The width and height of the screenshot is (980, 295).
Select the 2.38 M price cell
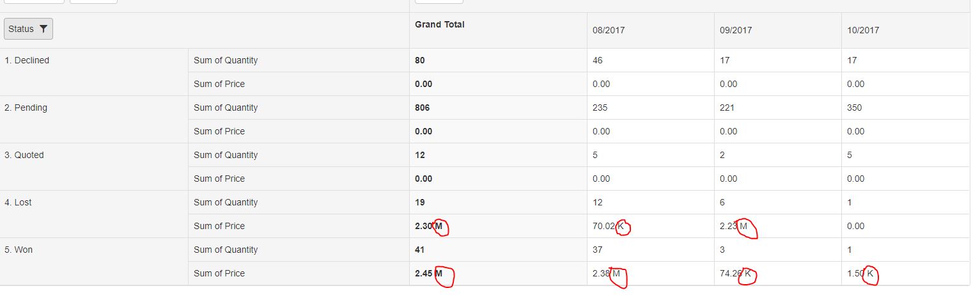(x=607, y=273)
